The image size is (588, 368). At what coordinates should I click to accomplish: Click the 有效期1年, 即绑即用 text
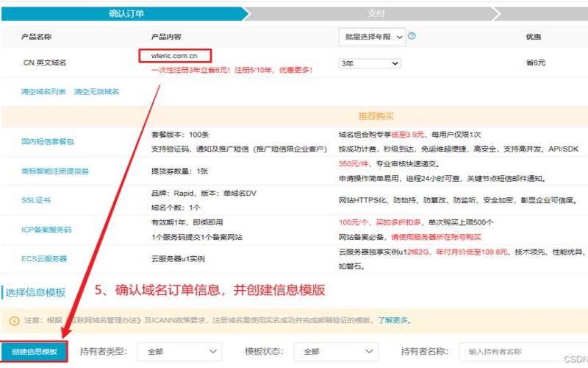click(x=187, y=222)
